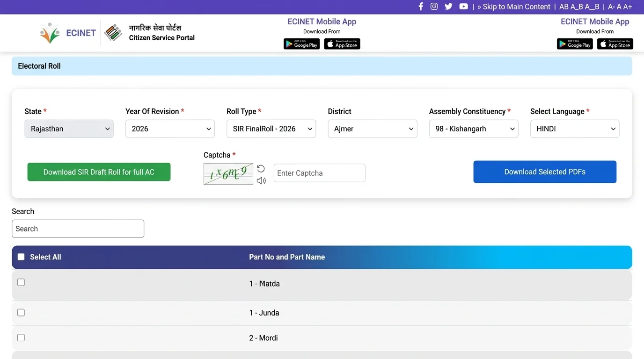Image resolution: width=644 pixels, height=359 pixels.
Task: Follow the Skip to Main Content link
Action: (x=514, y=7)
